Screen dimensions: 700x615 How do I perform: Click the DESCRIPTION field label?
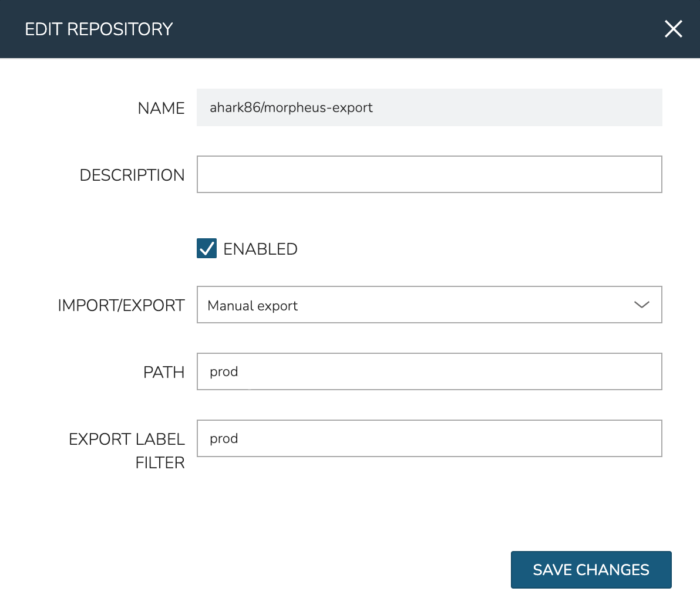click(132, 175)
